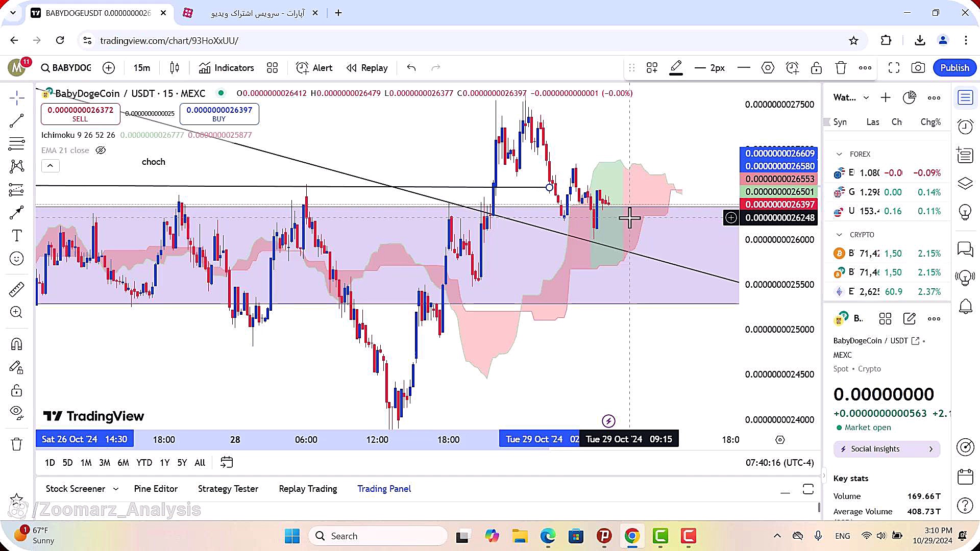The image size is (980, 551).
Task: Open the timezone 07:40:16 (UTC-4) menu
Action: (779, 463)
